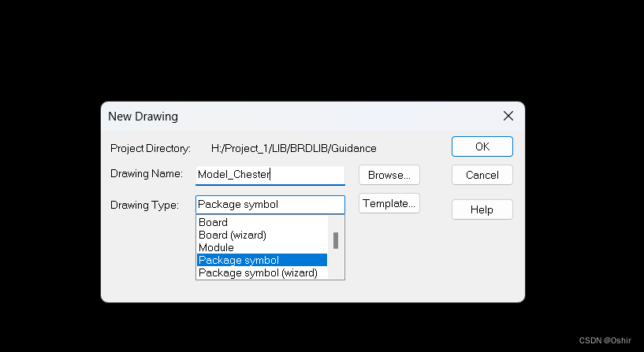Screen dimensions: 644x352
Task: Click the Project Directory label
Action: 151,147
